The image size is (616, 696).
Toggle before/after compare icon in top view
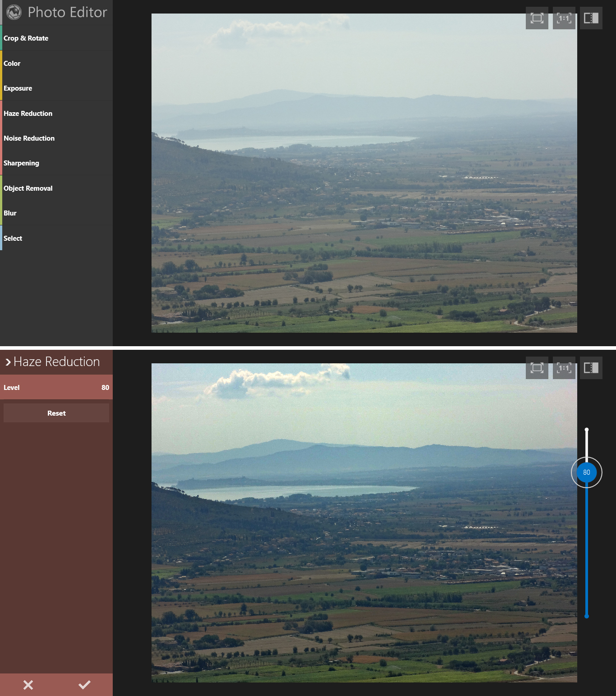(x=591, y=18)
